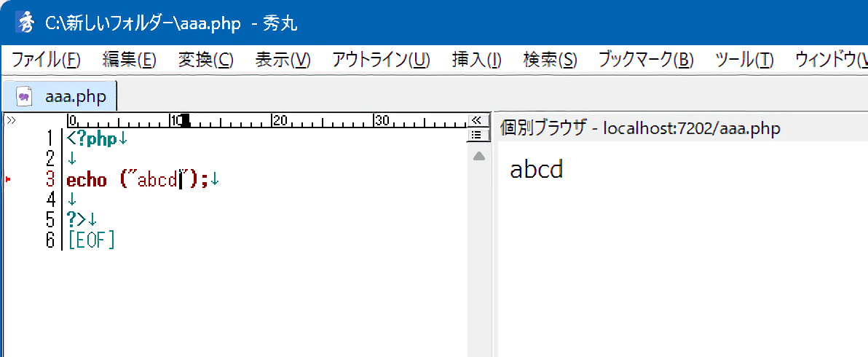Click line number 5 in the gutter
868x357 pixels.
[50, 219]
